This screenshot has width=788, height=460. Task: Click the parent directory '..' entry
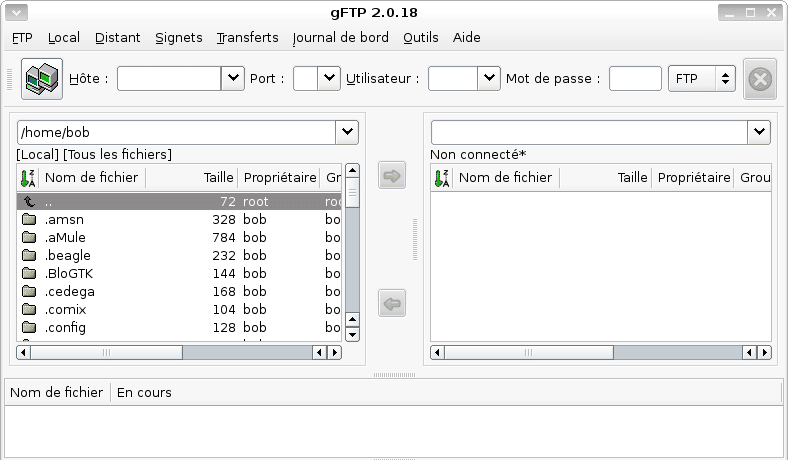point(48,201)
